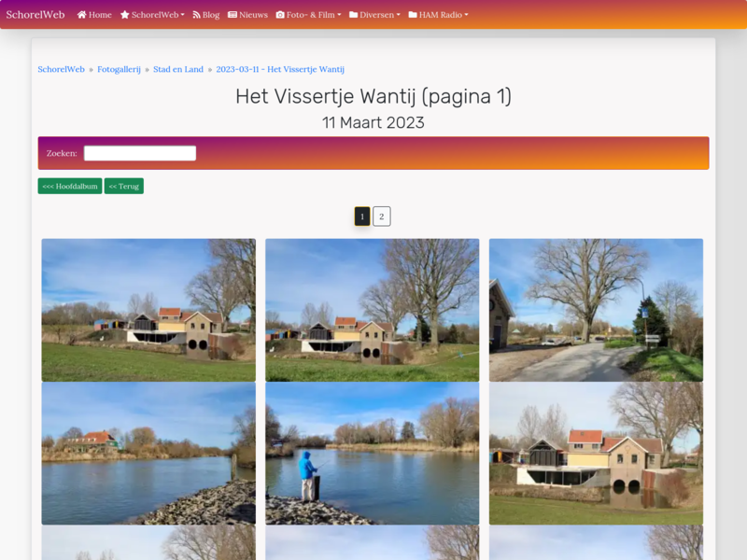This screenshot has width=747, height=560.
Task: Click the RSS feed icon beside Blog
Action: [196, 15]
